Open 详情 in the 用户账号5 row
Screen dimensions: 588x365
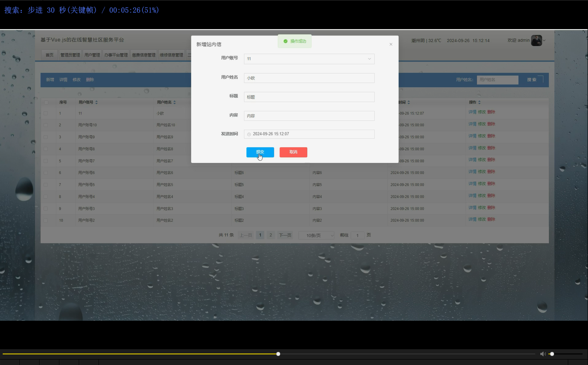(x=472, y=184)
